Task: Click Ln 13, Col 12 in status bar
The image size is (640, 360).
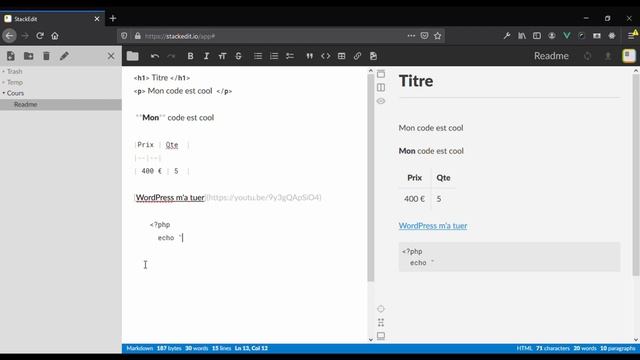Action: (251, 348)
